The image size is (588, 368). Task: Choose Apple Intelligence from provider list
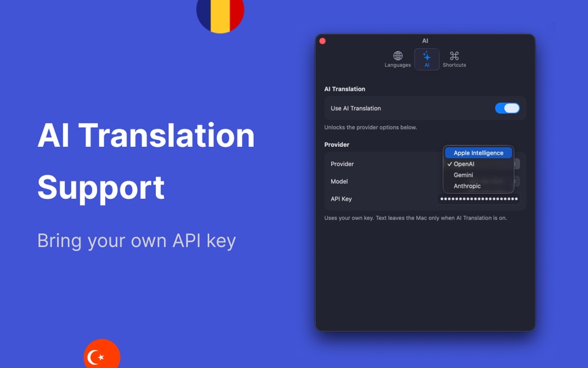click(478, 153)
